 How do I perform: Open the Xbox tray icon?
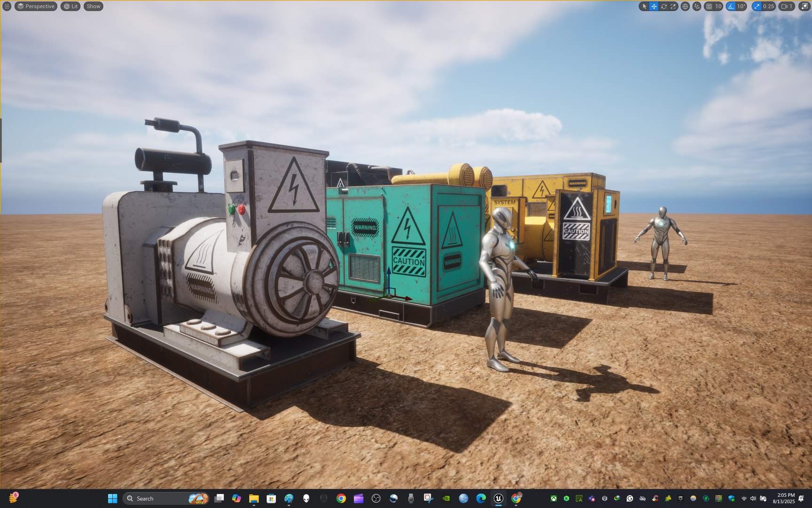[x=554, y=499]
